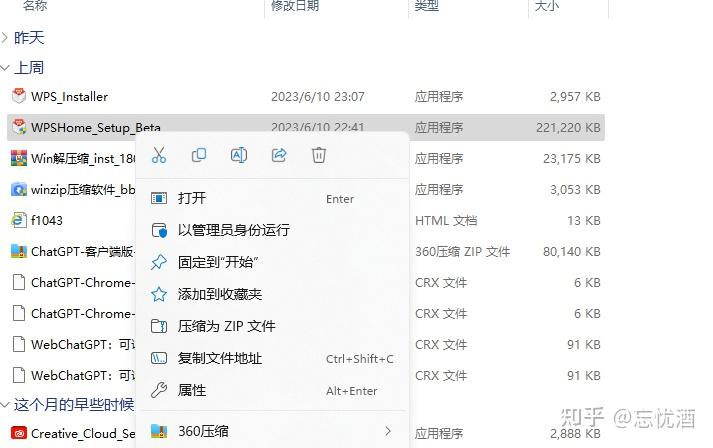Click the 360压缩 app icon in menu
This screenshot has height=448, width=713.
coord(159,431)
